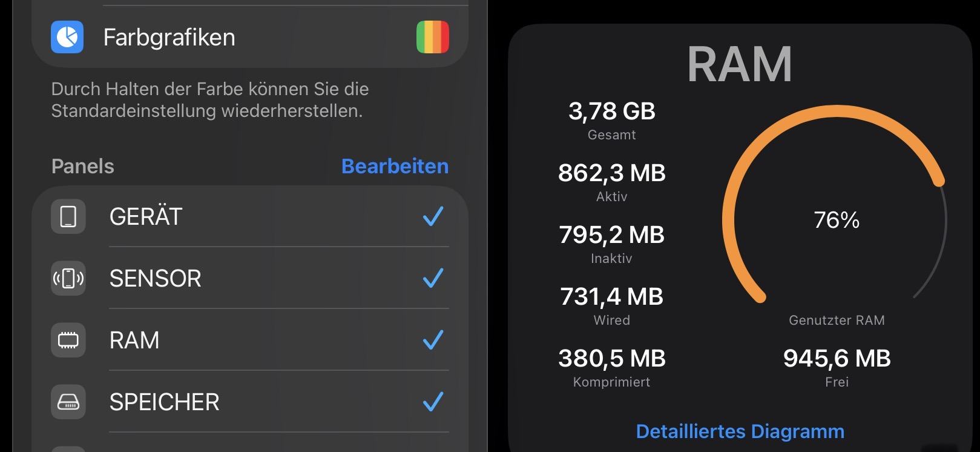
Task: Toggle the SENSOR panel checkmark
Action: tap(433, 278)
